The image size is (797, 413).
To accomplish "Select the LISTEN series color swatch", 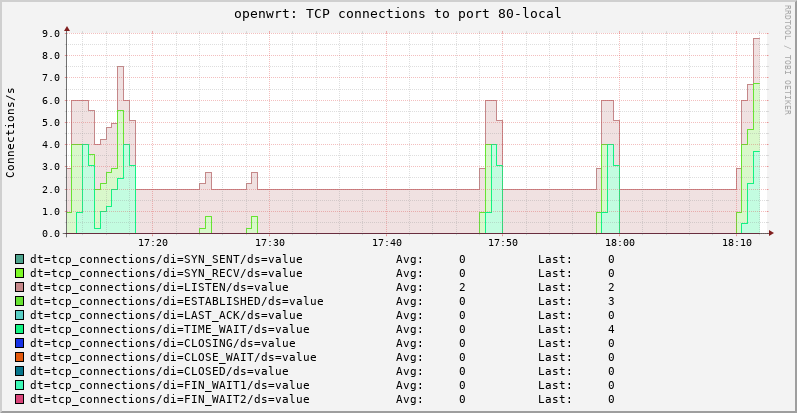I will pos(19,287).
